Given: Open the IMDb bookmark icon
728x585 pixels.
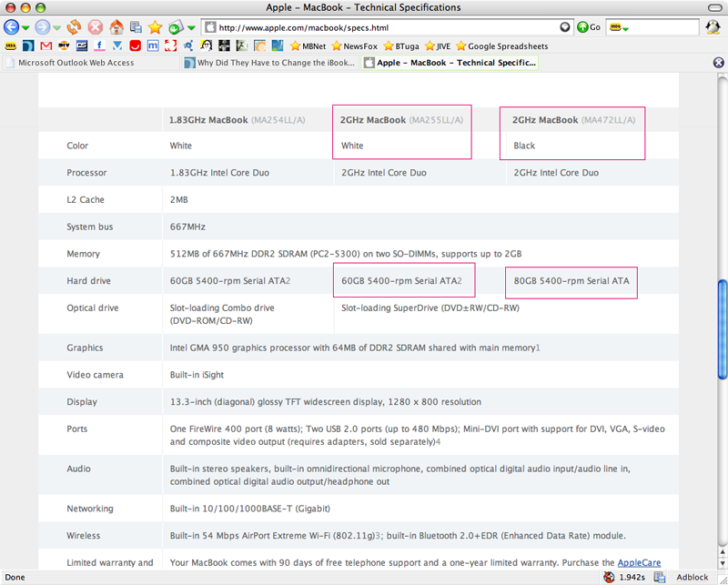Looking at the screenshot, I should (10, 46).
